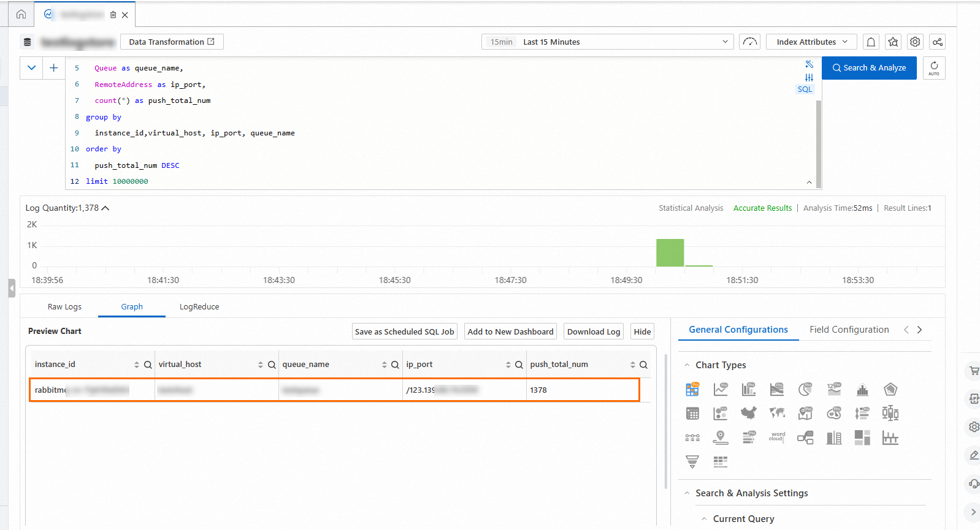Screen dimensions: 980x530
Task: Open saved searches star icon
Action: click(x=893, y=42)
